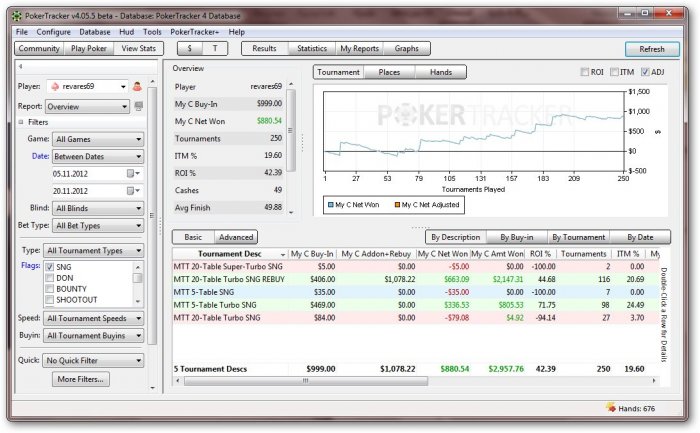The image size is (700, 433).
Task: Open the Help menu
Action: click(237, 32)
